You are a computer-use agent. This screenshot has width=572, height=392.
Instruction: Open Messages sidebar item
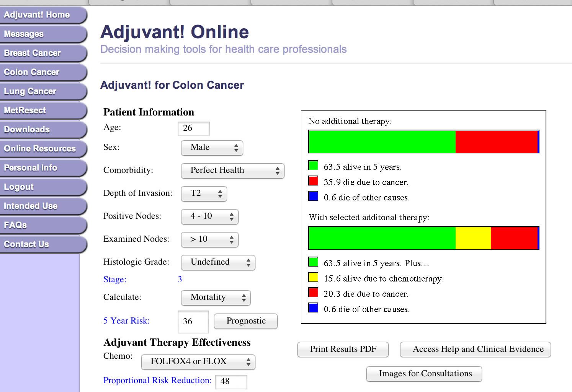(43, 34)
